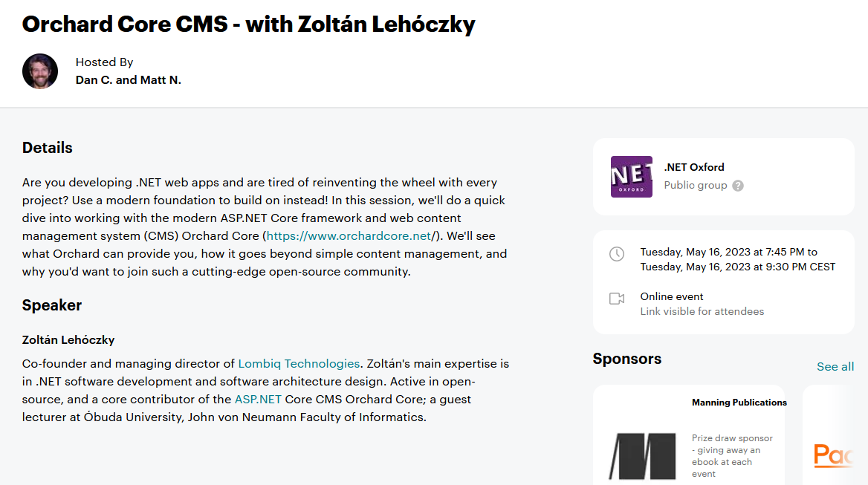Click the Zoltán Lehóczky speaker name heading
868x485 pixels.
[68, 340]
